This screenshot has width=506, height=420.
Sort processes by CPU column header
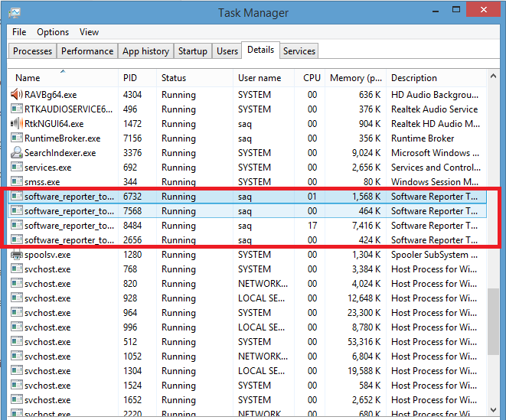312,78
